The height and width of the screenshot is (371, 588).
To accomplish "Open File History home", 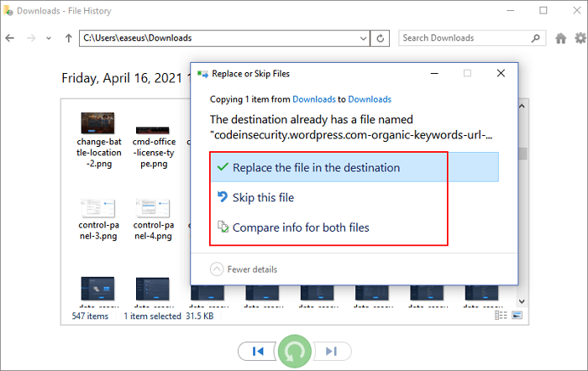I will [560, 39].
